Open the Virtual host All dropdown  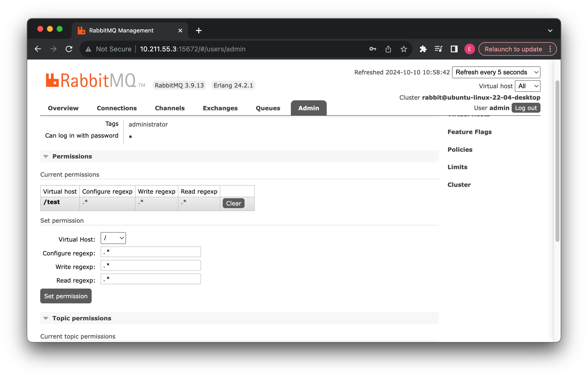click(x=527, y=86)
